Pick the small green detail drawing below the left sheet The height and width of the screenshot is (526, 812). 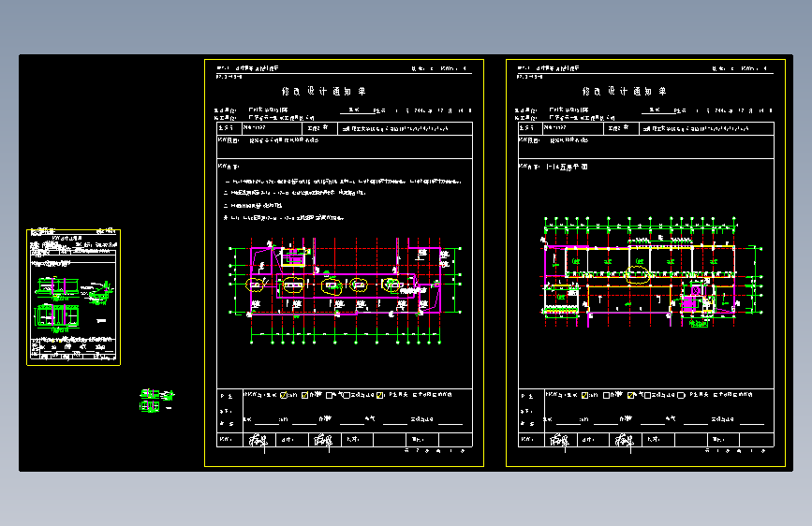pos(157,401)
